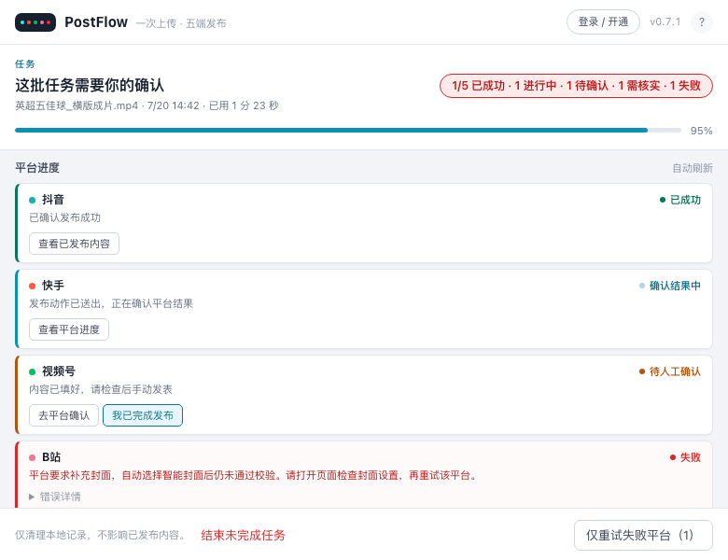Click the heading 这批任务需要你的确认
Viewport: 728px width, 560px height.
click(x=90, y=86)
